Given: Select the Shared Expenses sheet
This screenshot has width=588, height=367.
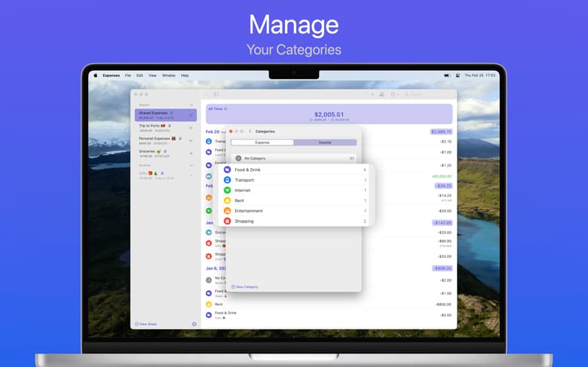Looking at the screenshot, I should pyautogui.click(x=165, y=115).
